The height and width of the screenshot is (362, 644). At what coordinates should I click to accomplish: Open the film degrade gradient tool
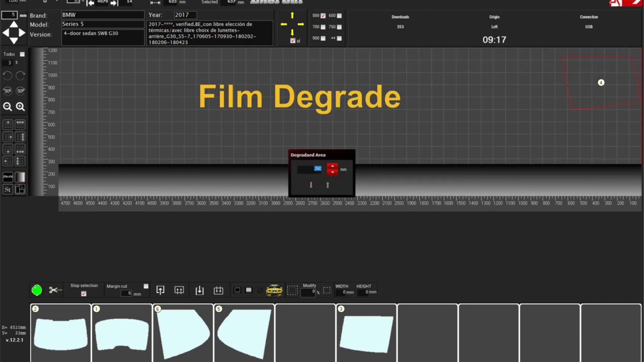pyautogui.click(x=20, y=177)
